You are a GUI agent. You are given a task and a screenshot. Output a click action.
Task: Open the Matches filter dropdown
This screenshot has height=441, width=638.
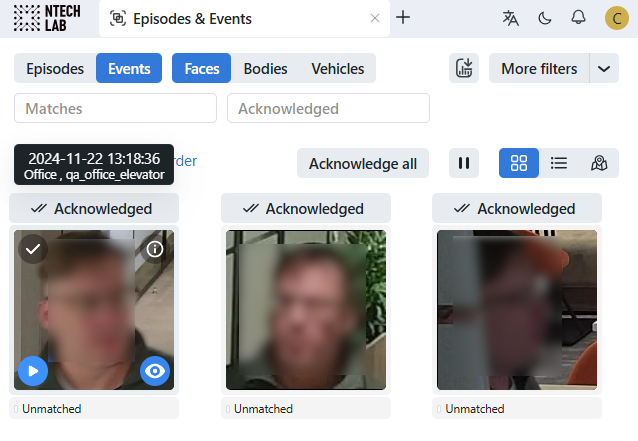[115, 108]
